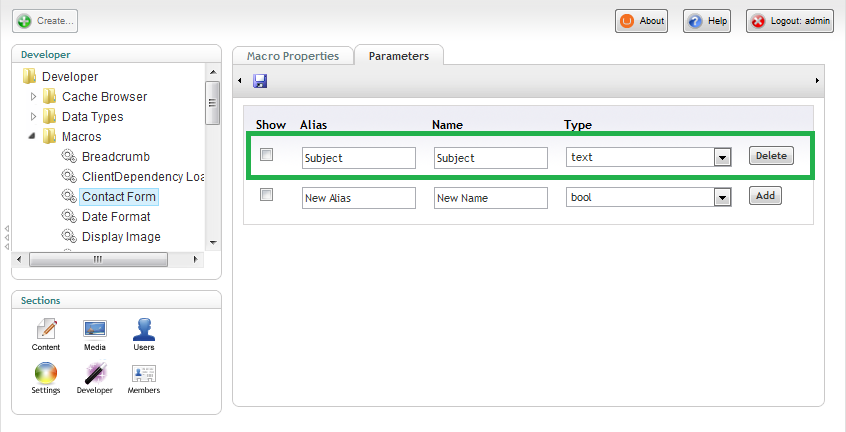
Task: Click the New Alias input field
Action: click(359, 198)
